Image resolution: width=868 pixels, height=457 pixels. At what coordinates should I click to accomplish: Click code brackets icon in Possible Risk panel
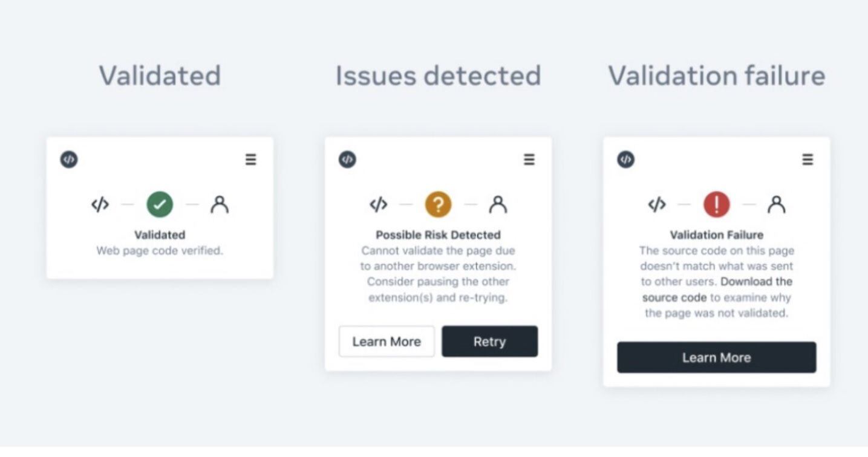point(378,205)
